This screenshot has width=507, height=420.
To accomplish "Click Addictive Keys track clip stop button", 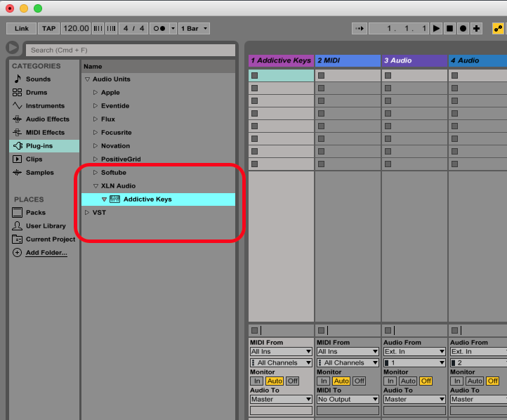I will (x=255, y=330).
